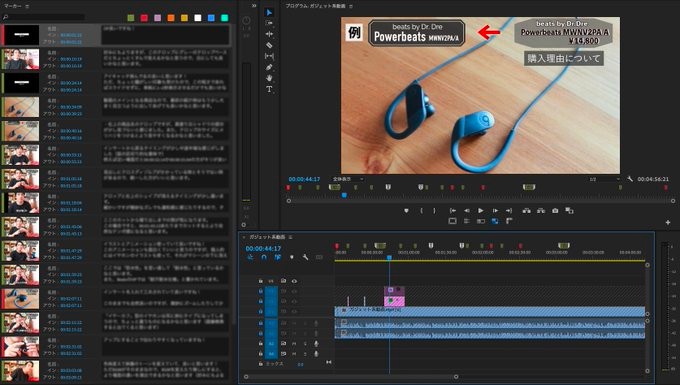
Task: Pick the Pen tool in the tools panel
Action: [x=269, y=67]
